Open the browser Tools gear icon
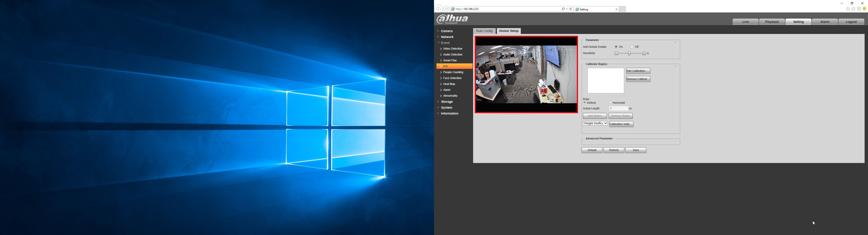The height and width of the screenshot is (235, 868). (859, 9)
